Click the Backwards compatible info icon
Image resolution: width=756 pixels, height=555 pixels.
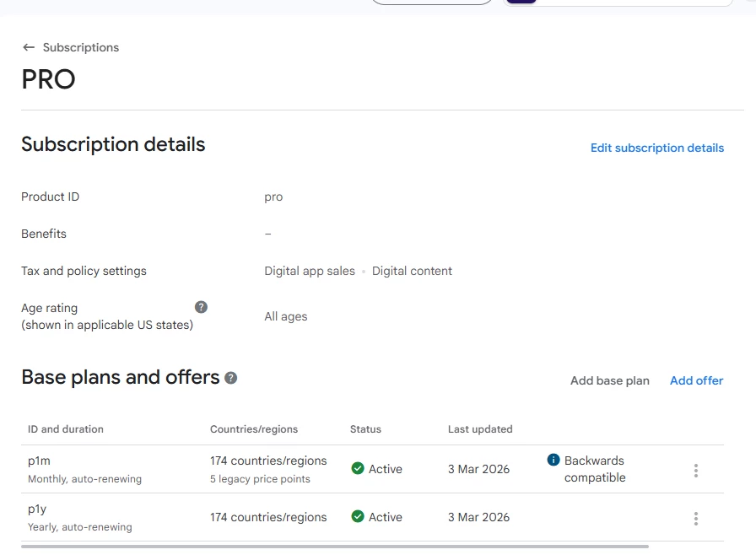tap(553, 460)
